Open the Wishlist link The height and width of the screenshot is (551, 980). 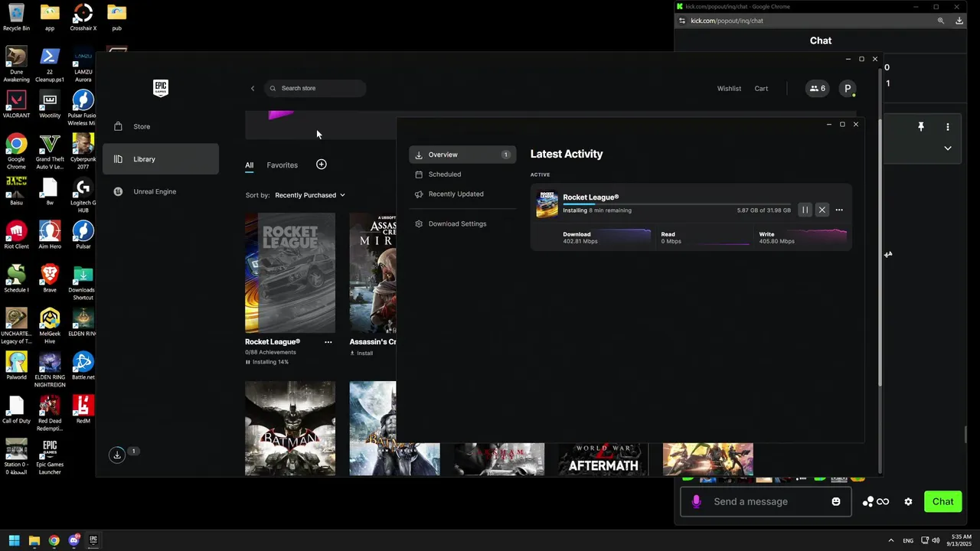point(729,88)
